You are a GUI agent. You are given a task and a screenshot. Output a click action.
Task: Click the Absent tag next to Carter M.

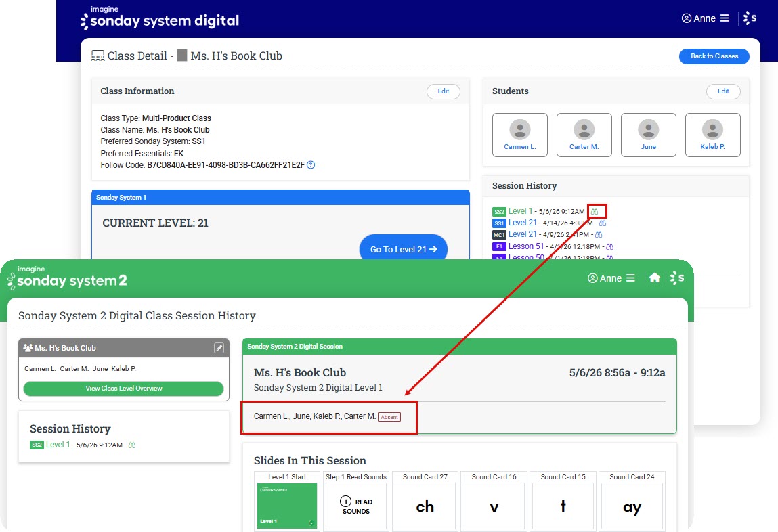(389, 417)
